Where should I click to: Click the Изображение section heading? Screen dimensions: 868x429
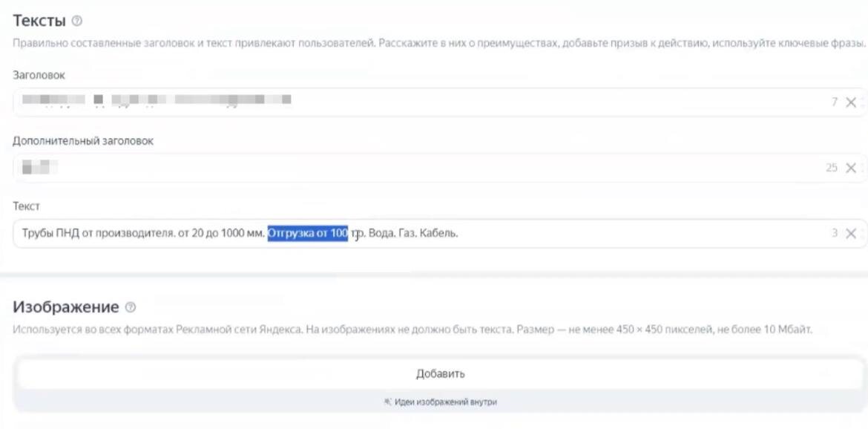(66, 307)
